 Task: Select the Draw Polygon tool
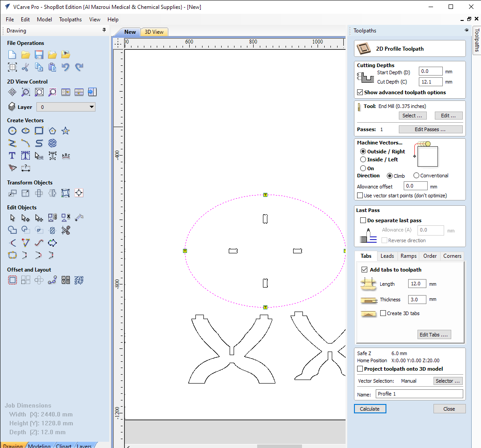(x=52, y=131)
